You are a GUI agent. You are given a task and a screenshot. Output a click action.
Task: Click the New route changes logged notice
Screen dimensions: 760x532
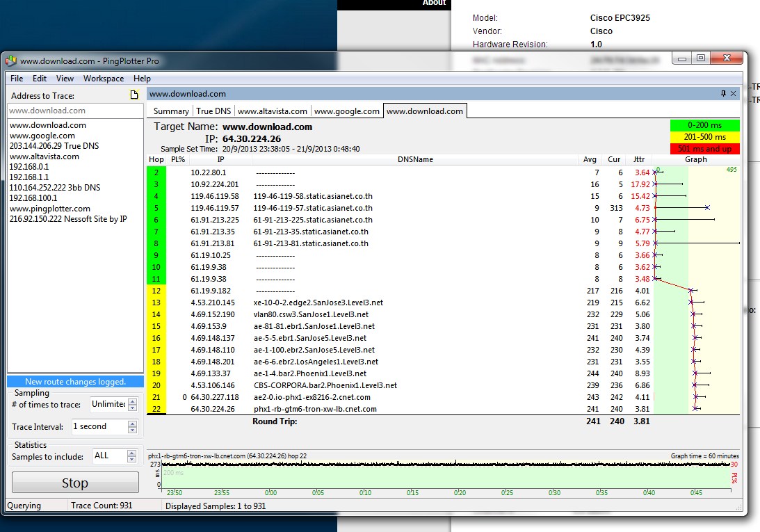(x=75, y=382)
